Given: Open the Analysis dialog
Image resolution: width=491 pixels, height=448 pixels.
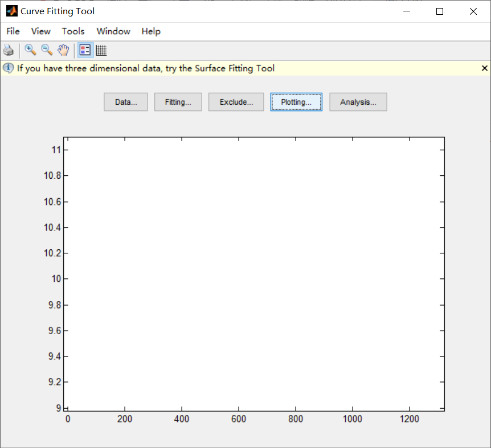Looking at the screenshot, I should 358,102.
